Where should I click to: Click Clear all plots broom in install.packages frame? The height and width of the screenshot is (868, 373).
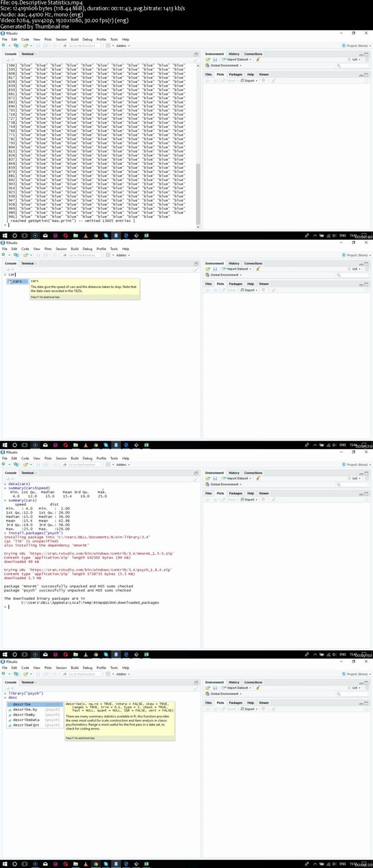[274, 499]
